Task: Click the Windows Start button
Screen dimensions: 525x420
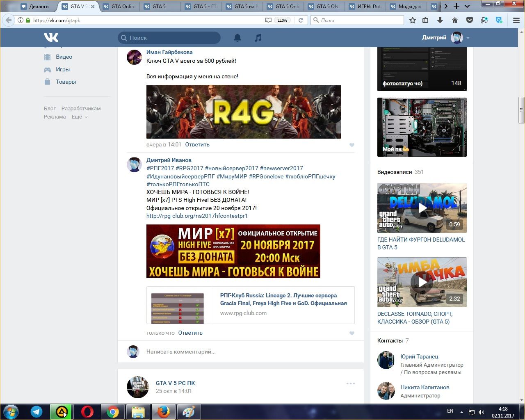Action: [x=11, y=412]
